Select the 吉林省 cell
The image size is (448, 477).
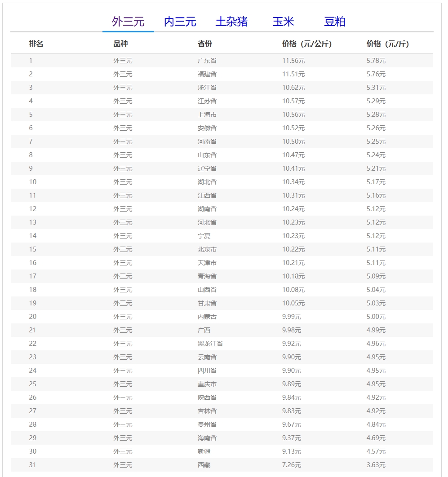[207, 411]
